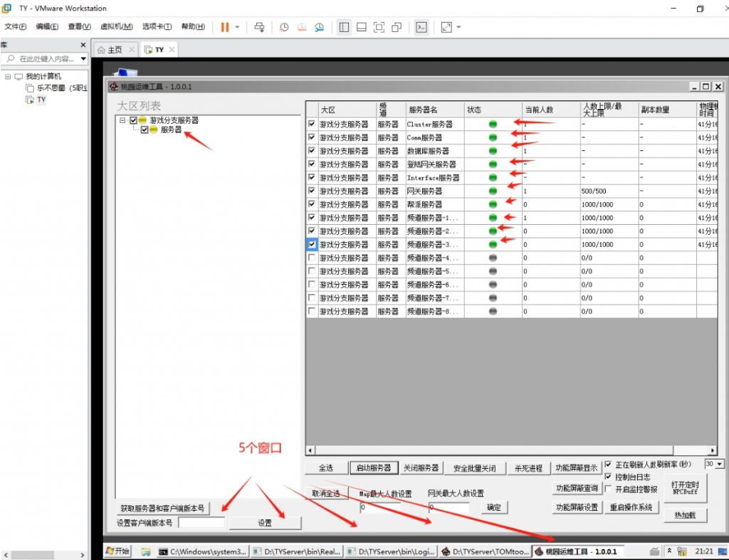Image resolution: width=729 pixels, height=560 pixels.
Task: Collapse 我的计算机 in library tree
Action: pos(8,76)
